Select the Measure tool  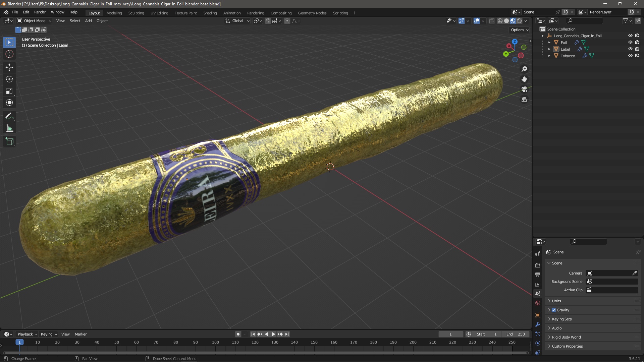[9, 128]
